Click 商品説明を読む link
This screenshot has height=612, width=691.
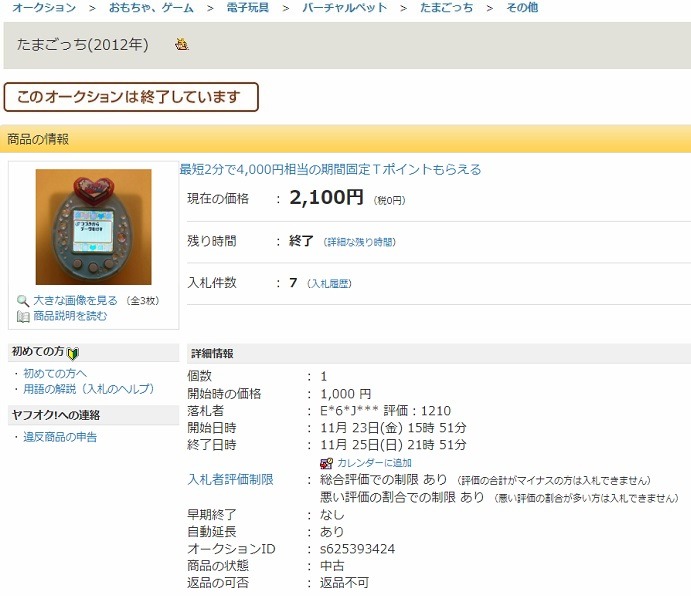(x=70, y=316)
